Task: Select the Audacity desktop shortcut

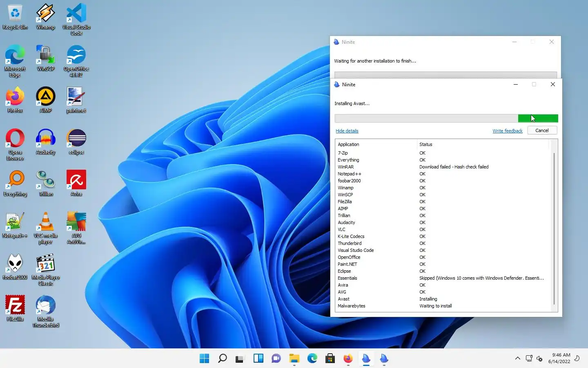Action: tap(45, 142)
